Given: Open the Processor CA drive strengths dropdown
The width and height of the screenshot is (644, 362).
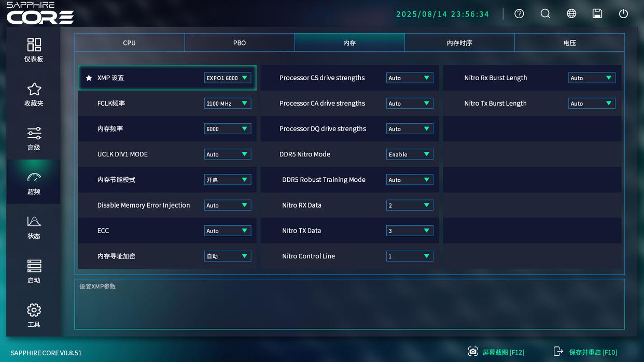Looking at the screenshot, I should 410,103.
